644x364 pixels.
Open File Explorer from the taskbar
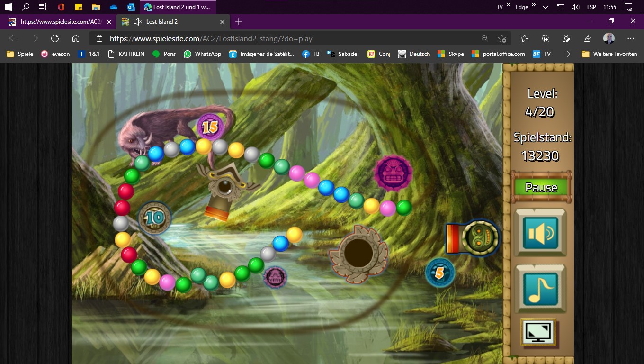[96, 7]
